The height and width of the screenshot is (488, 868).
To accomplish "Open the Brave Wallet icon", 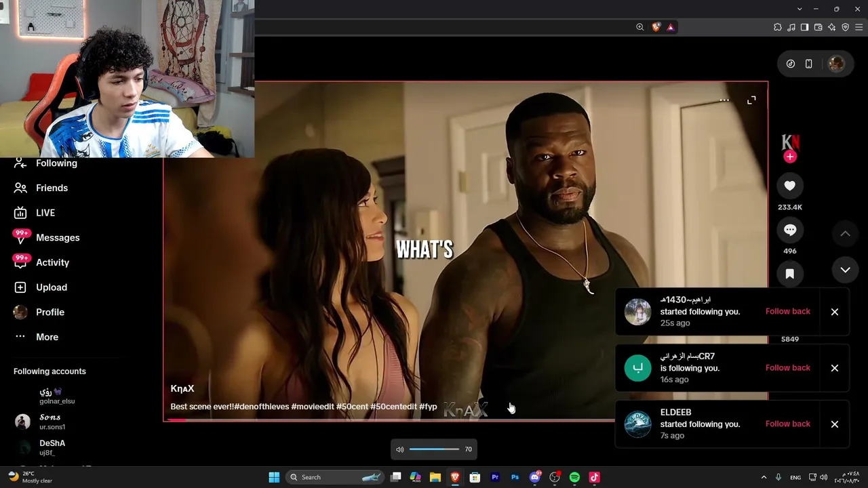I will (x=818, y=27).
